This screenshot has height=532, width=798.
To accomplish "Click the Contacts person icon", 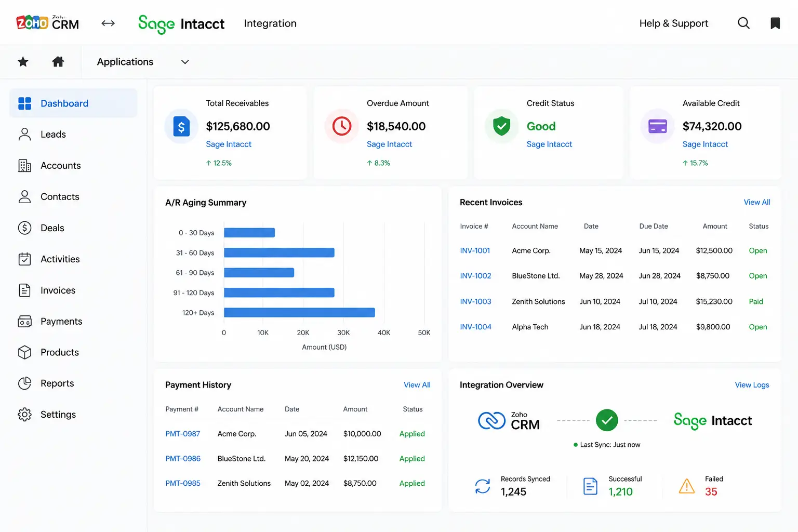I will [24, 197].
